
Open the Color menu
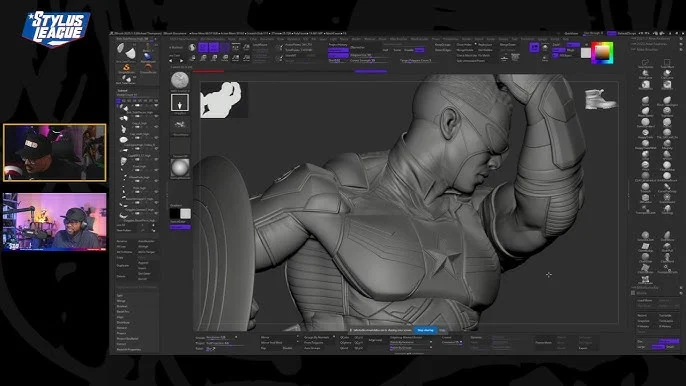tap(253, 39)
